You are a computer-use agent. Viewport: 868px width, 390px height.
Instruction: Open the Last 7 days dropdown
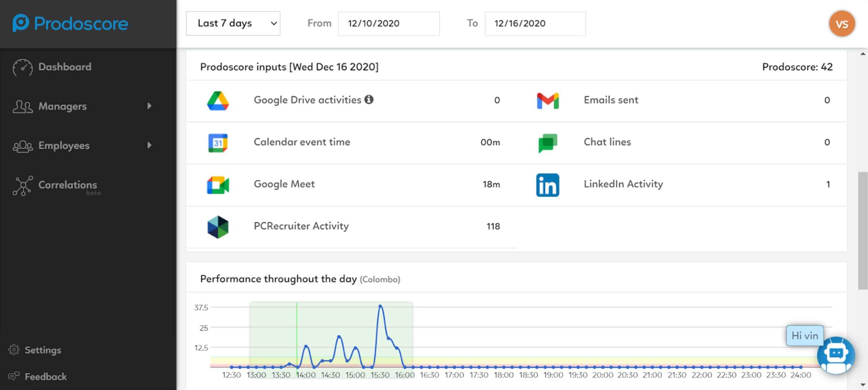[233, 23]
